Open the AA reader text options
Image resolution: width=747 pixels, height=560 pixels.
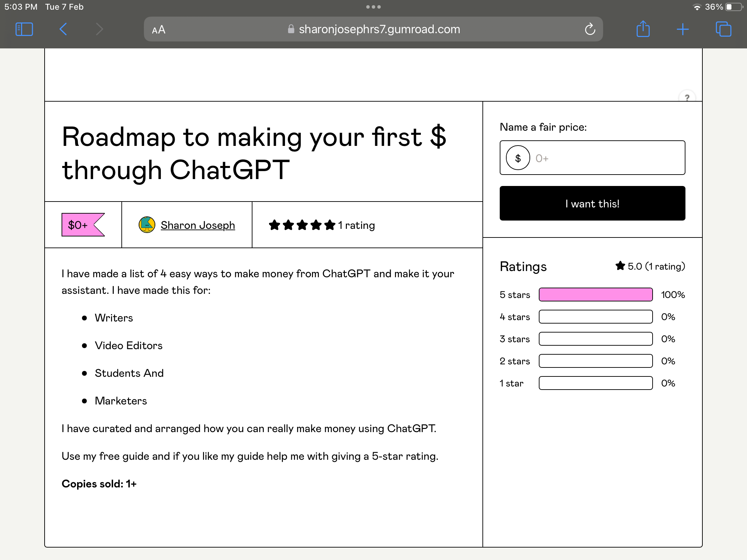pyautogui.click(x=159, y=30)
